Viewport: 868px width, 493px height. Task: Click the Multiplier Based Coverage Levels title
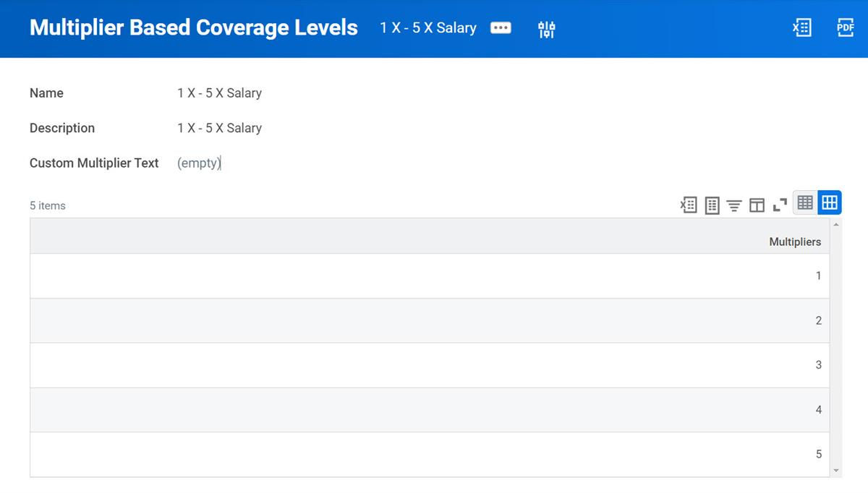click(194, 27)
